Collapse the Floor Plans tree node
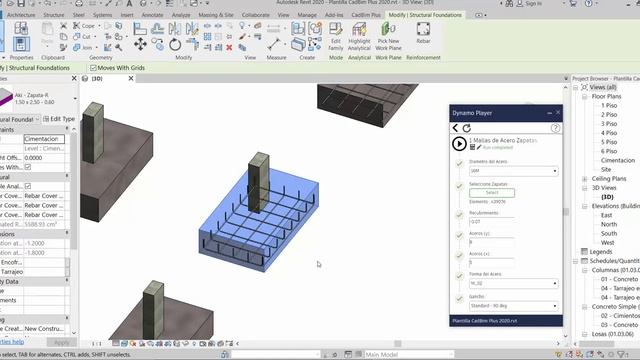The width and height of the screenshot is (640, 360). tap(584, 96)
